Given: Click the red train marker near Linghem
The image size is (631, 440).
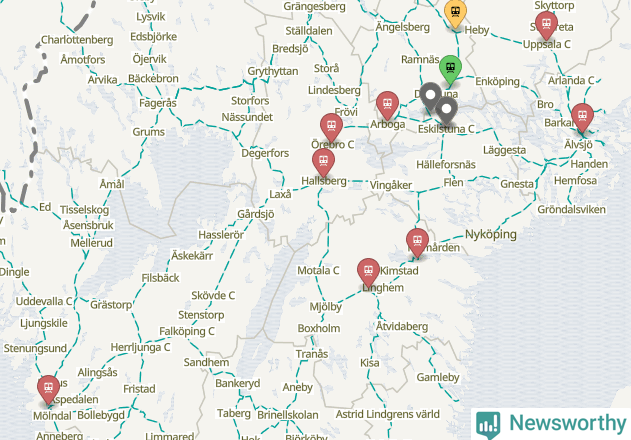Looking at the screenshot, I should coord(368,271).
